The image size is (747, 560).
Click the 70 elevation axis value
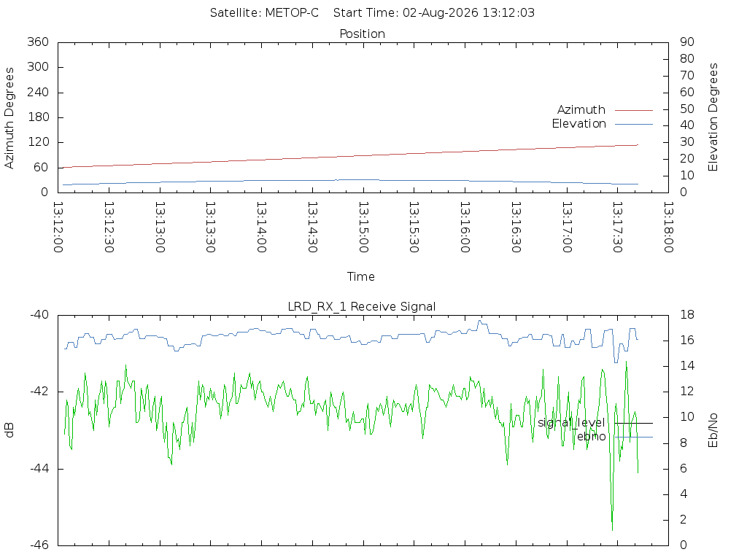[687, 75]
